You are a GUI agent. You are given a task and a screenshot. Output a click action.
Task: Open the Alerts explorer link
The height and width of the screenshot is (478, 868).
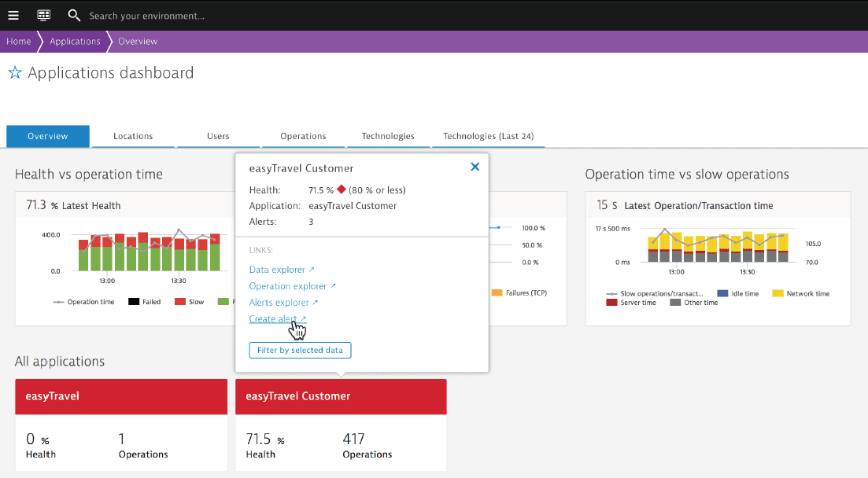[x=283, y=302]
